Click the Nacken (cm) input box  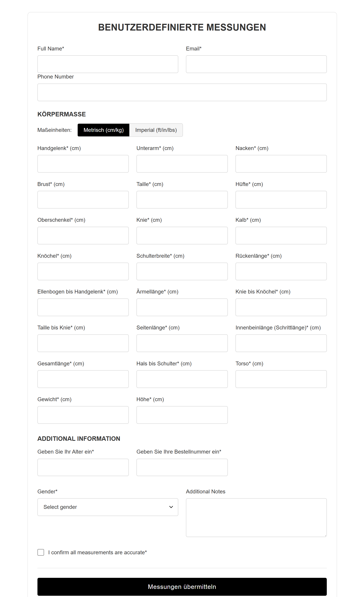pyautogui.click(x=281, y=164)
